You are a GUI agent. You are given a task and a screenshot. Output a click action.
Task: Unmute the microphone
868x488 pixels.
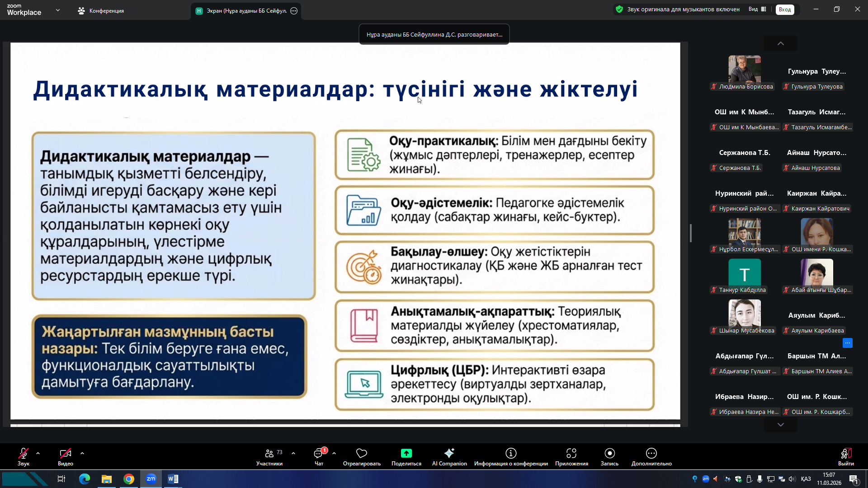[24, 456]
